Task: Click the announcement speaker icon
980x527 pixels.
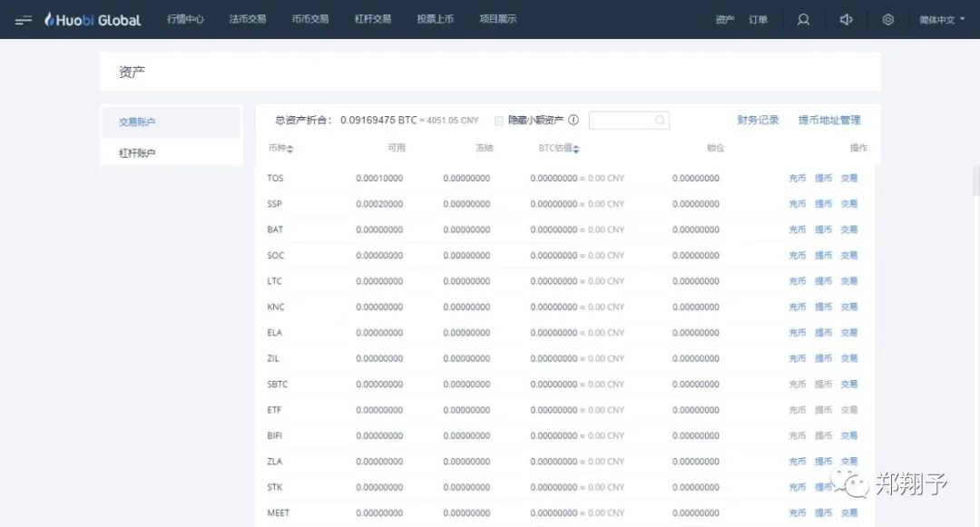Action: (846, 19)
